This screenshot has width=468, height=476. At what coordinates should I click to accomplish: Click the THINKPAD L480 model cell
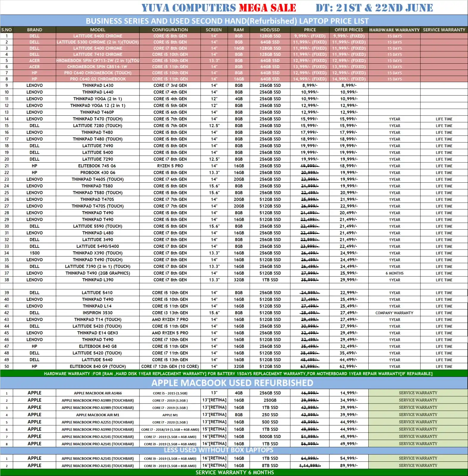tap(98, 233)
